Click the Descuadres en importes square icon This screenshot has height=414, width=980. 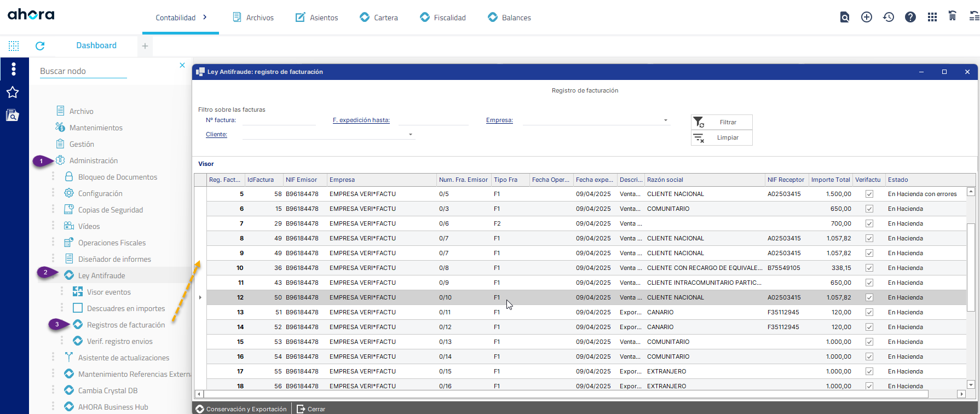click(78, 308)
